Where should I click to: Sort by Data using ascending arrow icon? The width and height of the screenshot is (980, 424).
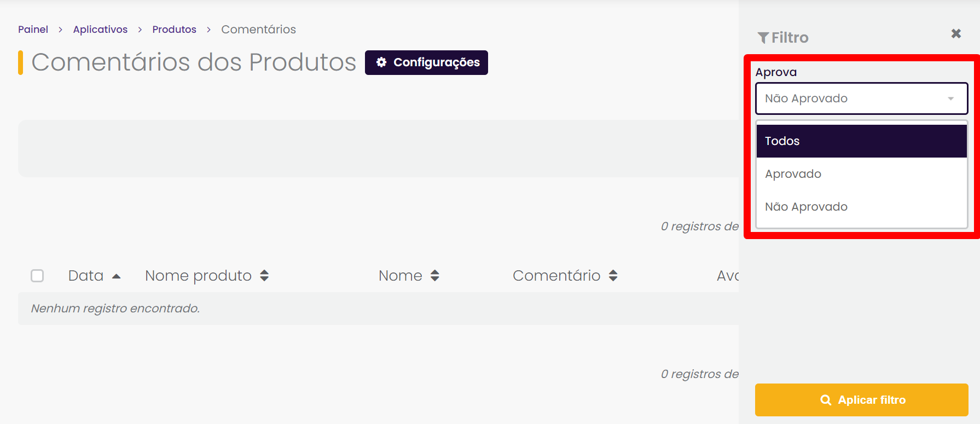116,276
